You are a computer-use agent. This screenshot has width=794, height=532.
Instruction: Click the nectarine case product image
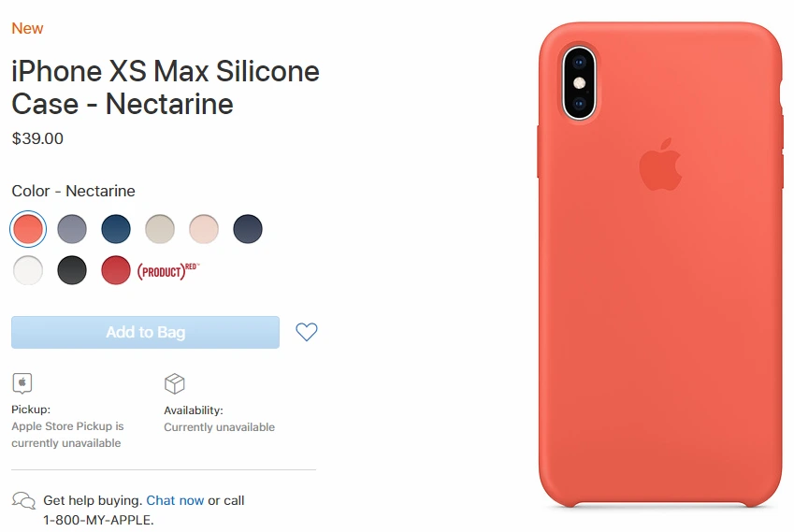click(x=661, y=265)
